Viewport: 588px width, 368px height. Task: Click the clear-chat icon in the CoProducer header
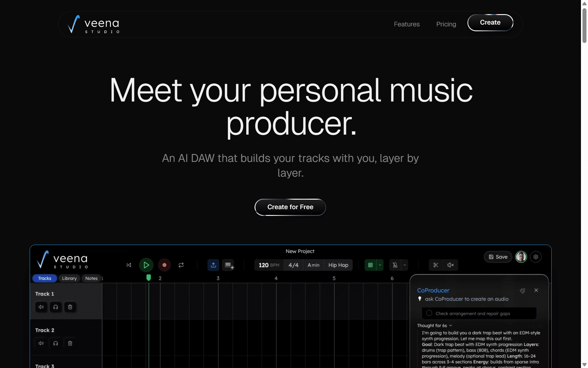click(x=522, y=291)
